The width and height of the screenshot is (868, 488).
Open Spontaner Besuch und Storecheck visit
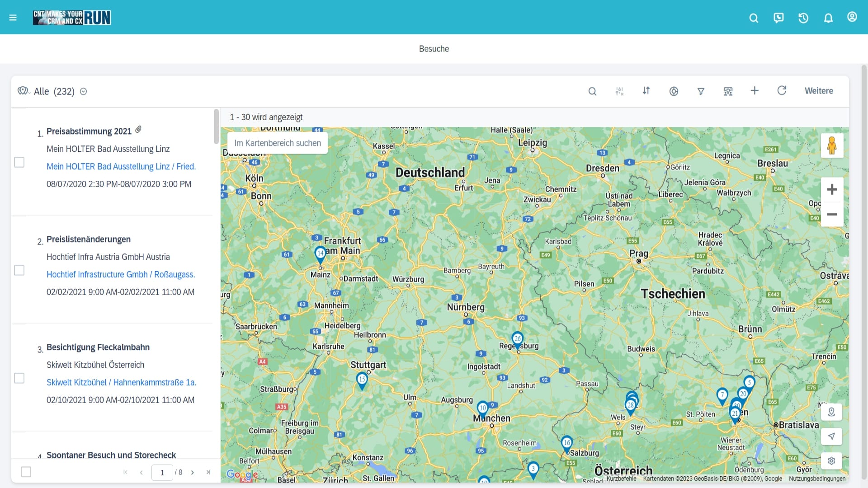[x=111, y=455]
